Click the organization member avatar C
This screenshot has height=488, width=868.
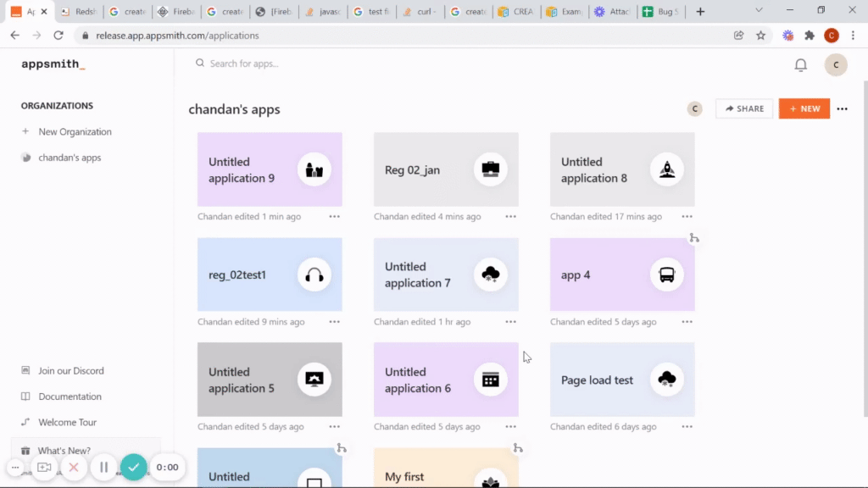coord(695,109)
